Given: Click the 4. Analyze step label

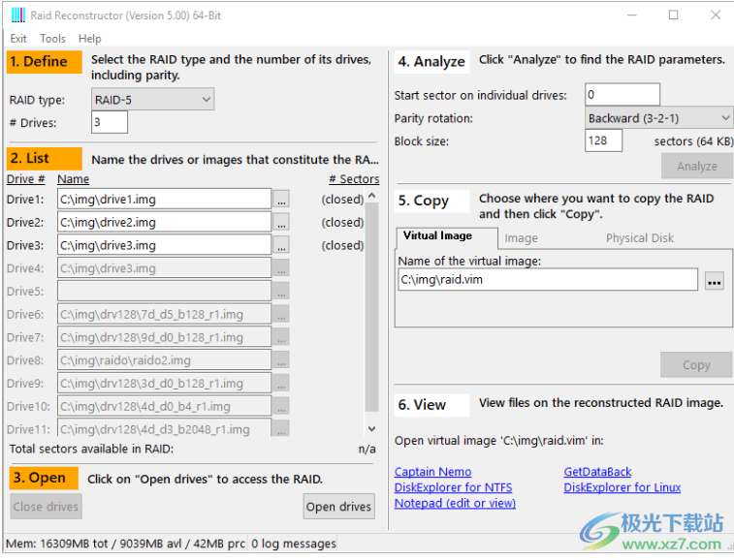Looking at the screenshot, I should pyautogui.click(x=431, y=62).
